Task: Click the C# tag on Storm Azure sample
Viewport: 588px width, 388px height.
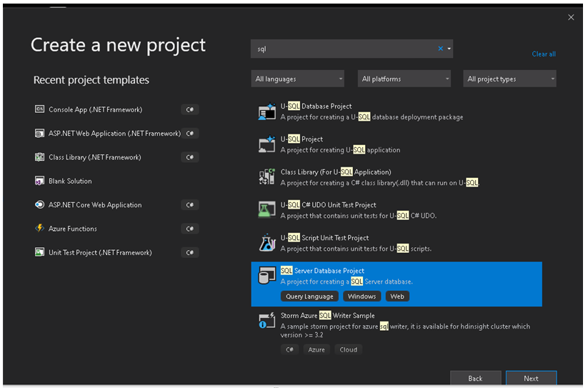Action: (x=289, y=349)
